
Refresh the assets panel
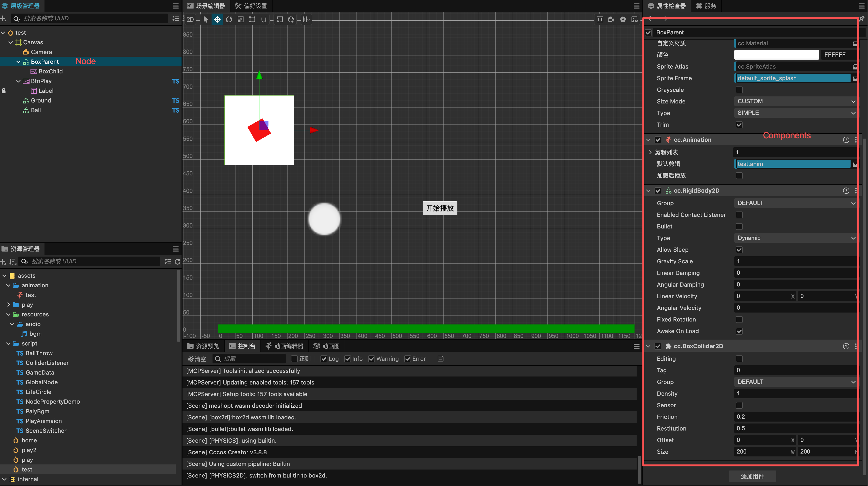coord(177,261)
